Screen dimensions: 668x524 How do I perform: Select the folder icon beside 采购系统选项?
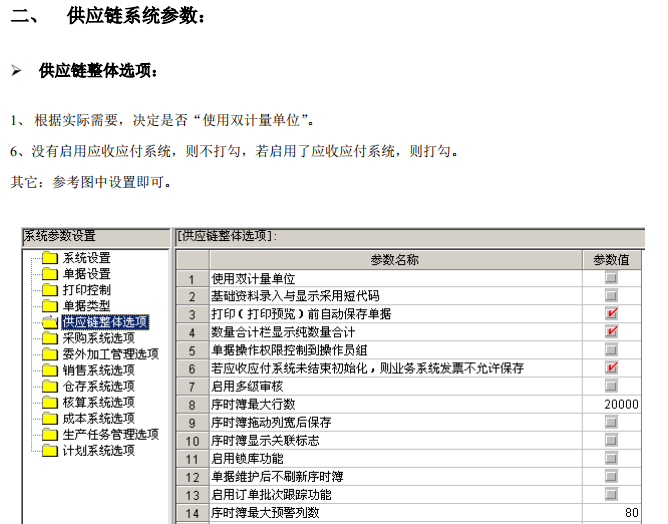click(50, 338)
